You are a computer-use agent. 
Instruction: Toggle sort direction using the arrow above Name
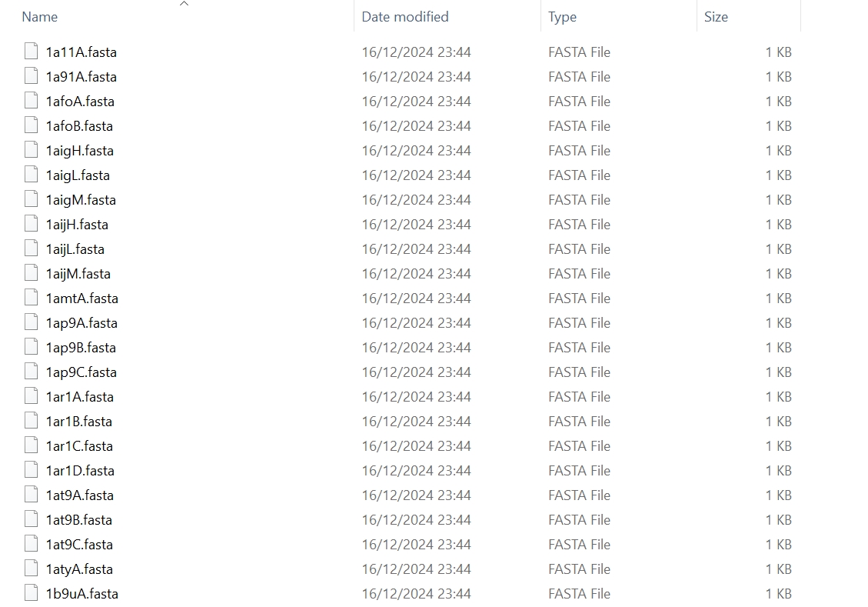tap(185, 3)
